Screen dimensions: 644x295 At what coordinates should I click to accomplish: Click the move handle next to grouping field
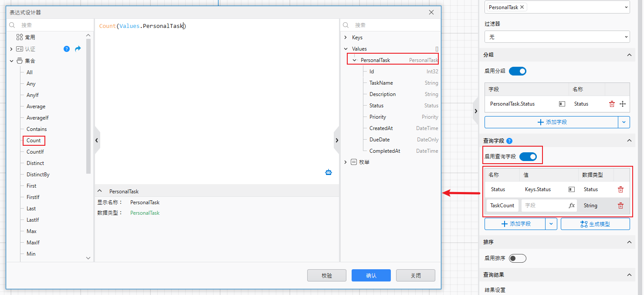tap(623, 103)
